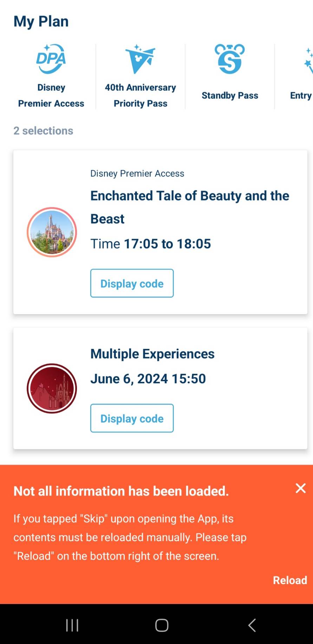Tap the Android home button icon
Screen dimensions: 313x644
coord(162,625)
